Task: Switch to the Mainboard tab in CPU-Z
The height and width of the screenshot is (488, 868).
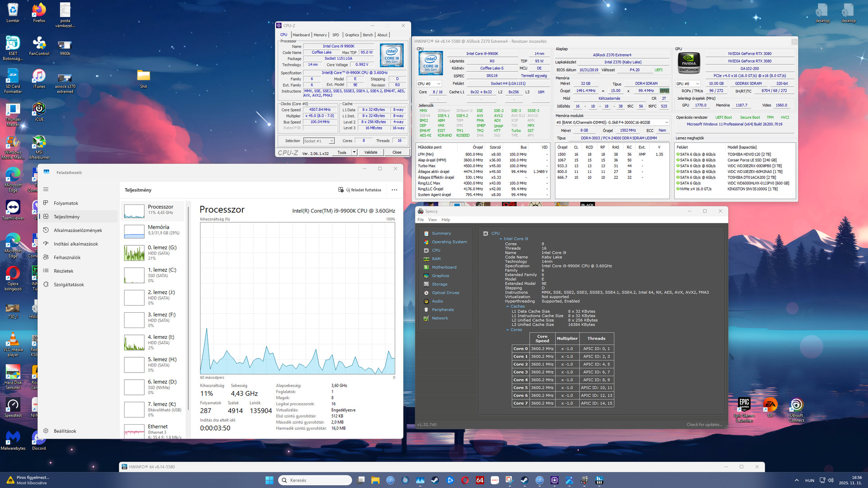Action: 301,35
